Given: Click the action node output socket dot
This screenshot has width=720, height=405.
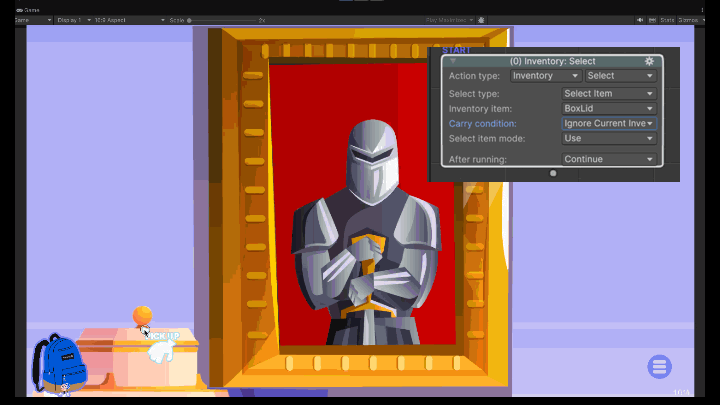Looking at the screenshot, I should coord(553,174).
